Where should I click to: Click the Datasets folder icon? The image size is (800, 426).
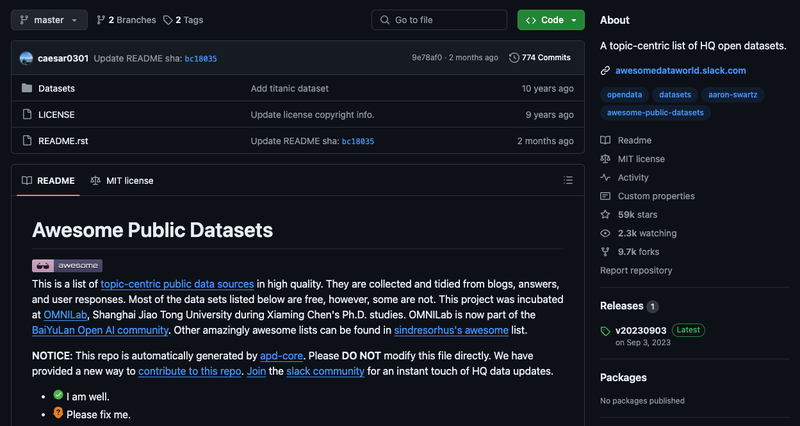point(27,88)
